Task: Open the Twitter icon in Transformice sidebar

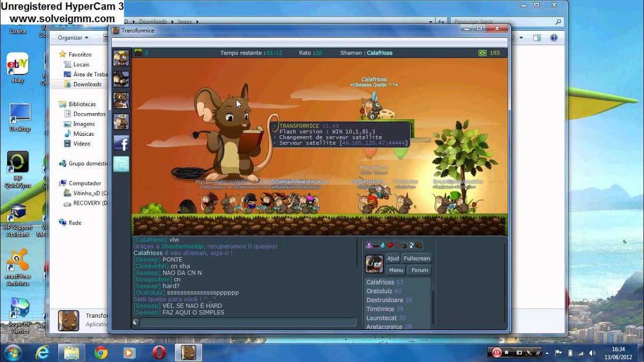Action: [x=121, y=164]
